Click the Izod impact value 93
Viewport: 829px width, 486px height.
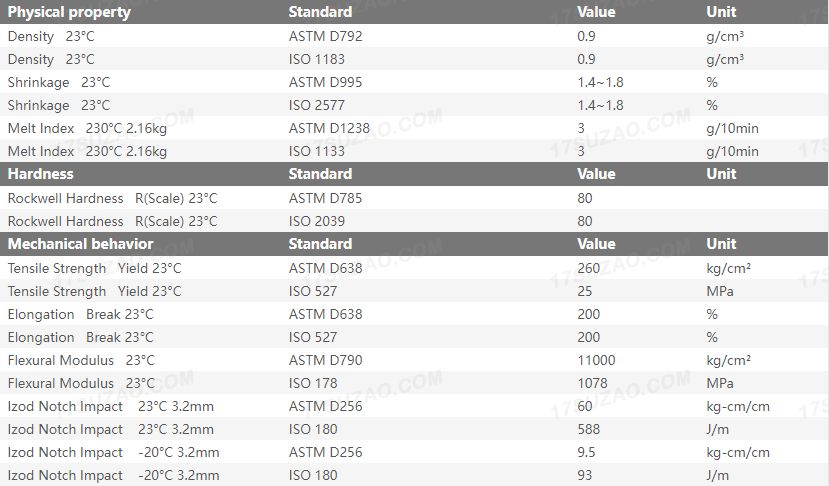click(x=585, y=475)
